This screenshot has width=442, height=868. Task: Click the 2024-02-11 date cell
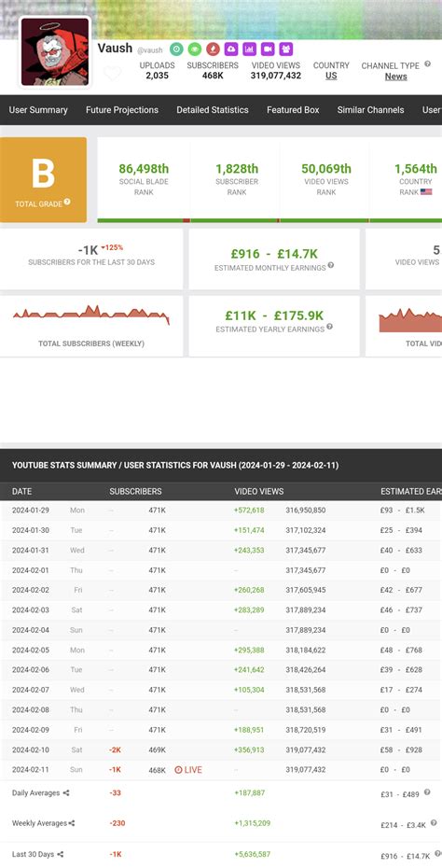[x=31, y=769]
